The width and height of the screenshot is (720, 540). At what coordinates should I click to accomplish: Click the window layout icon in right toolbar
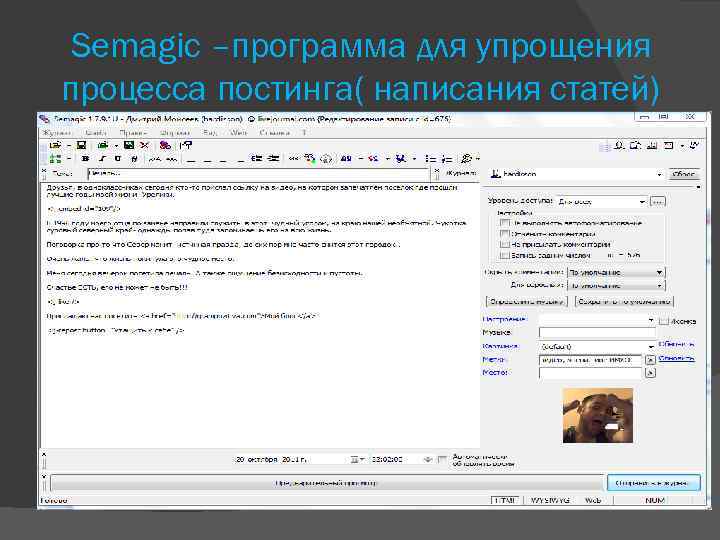click(x=669, y=146)
